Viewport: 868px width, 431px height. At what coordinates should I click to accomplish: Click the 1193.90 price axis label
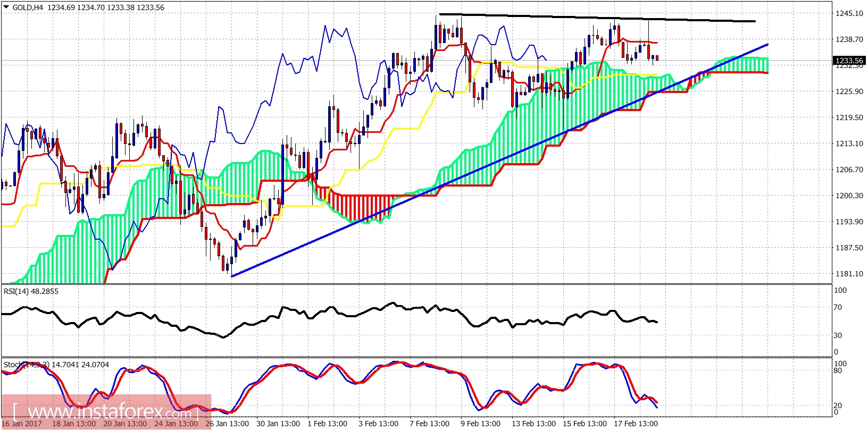pos(849,222)
